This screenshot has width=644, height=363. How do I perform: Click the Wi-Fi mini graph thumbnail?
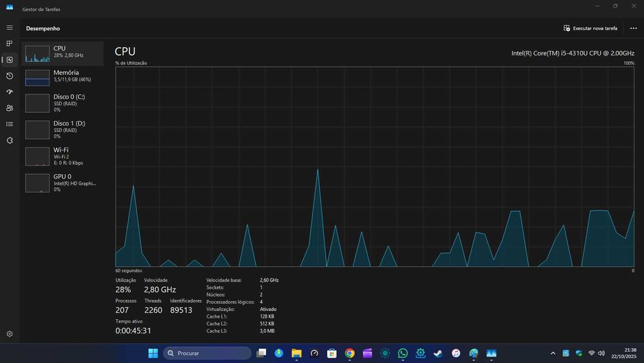point(37,156)
